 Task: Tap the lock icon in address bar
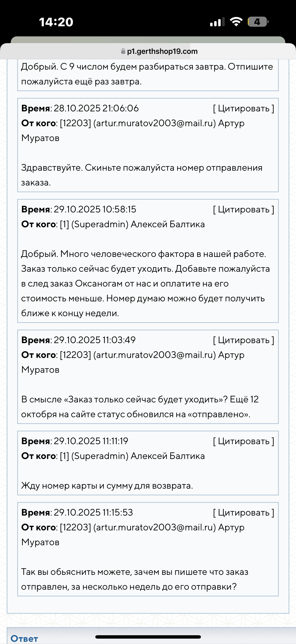(x=123, y=51)
